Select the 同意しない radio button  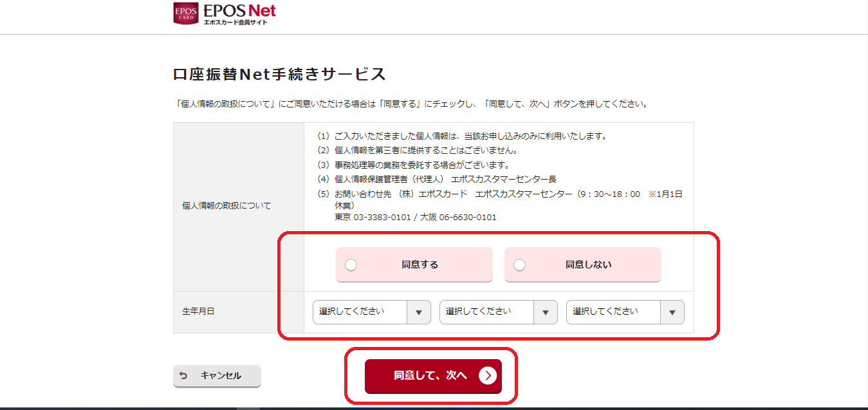(519, 265)
